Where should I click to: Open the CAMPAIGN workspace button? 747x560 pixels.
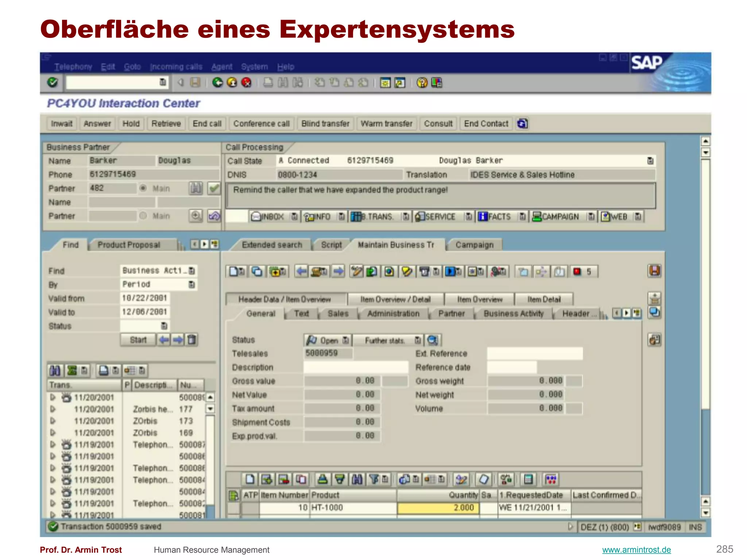coord(556,217)
